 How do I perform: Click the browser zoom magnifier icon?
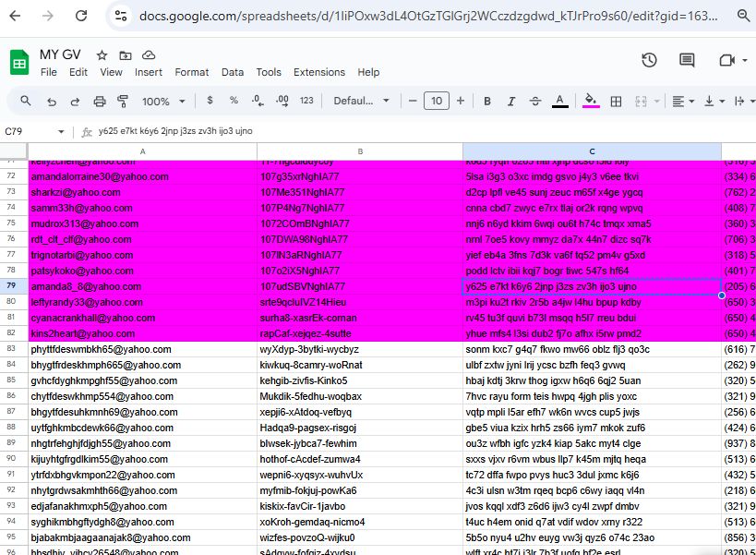coord(744,16)
